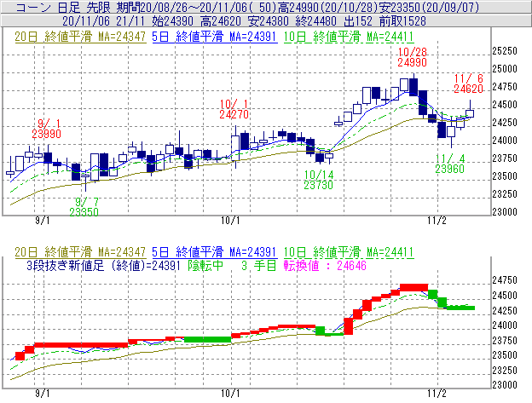The height and width of the screenshot is (403, 532).
Task: Click the 陰転中 status text
Action: (x=205, y=265)
